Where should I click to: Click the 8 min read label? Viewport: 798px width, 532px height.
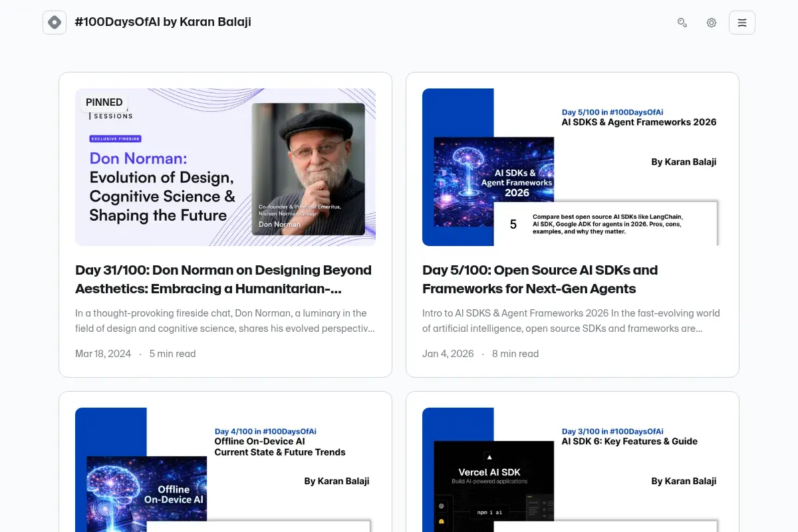click(x=515, y=354)
